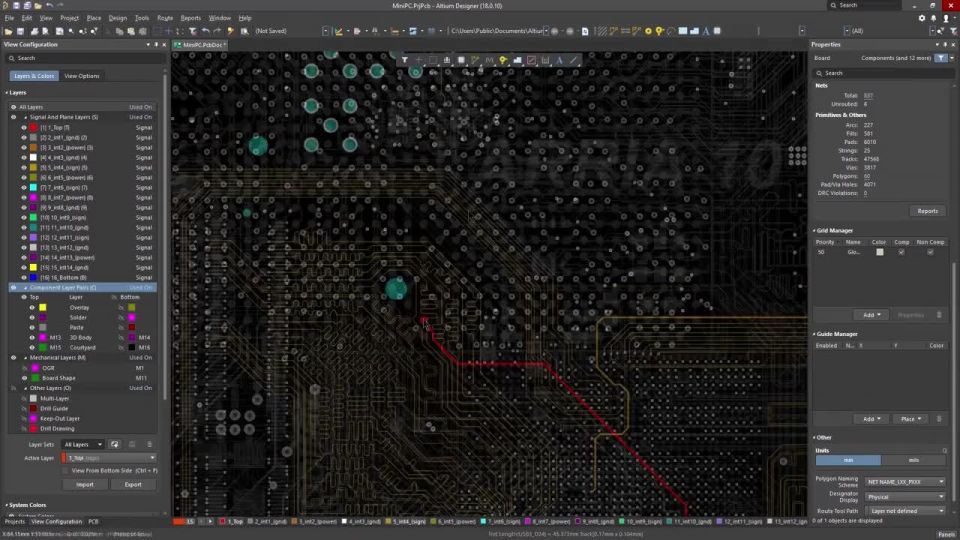Open the Route menu

pos(165,18)
